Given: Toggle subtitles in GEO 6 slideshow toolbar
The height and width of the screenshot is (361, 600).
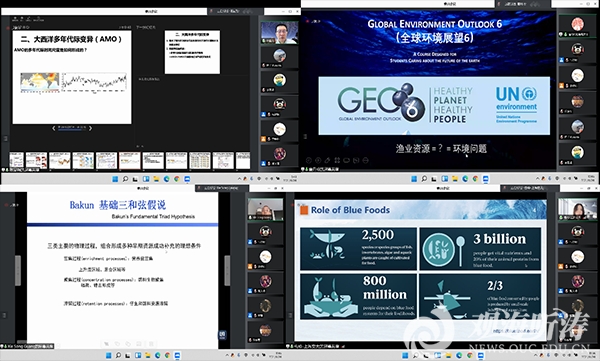Looking at the screenshot, I should tap(356, 160).
